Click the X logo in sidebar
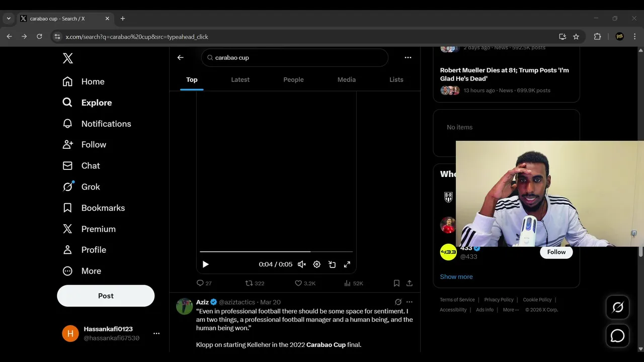The width and height of the screenshot is (644, 362). click(68, 58)
